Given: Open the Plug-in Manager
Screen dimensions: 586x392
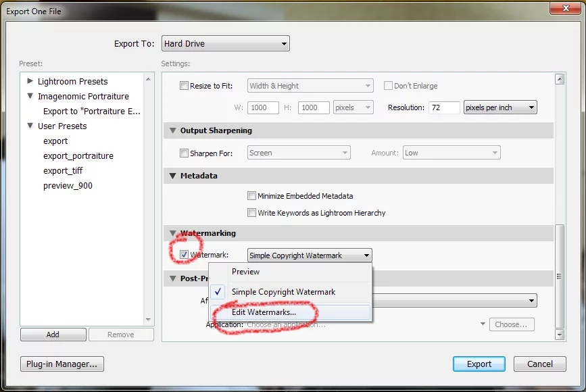Looking at the screenshot, I should (62, 364).
